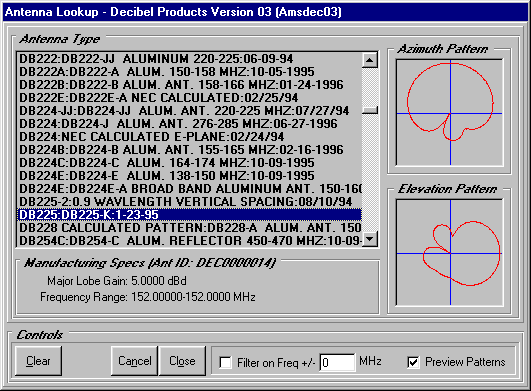The width and height of the screenshot is (531, 391).
Task: Click the Close button
Action: (x=182, y=361)
